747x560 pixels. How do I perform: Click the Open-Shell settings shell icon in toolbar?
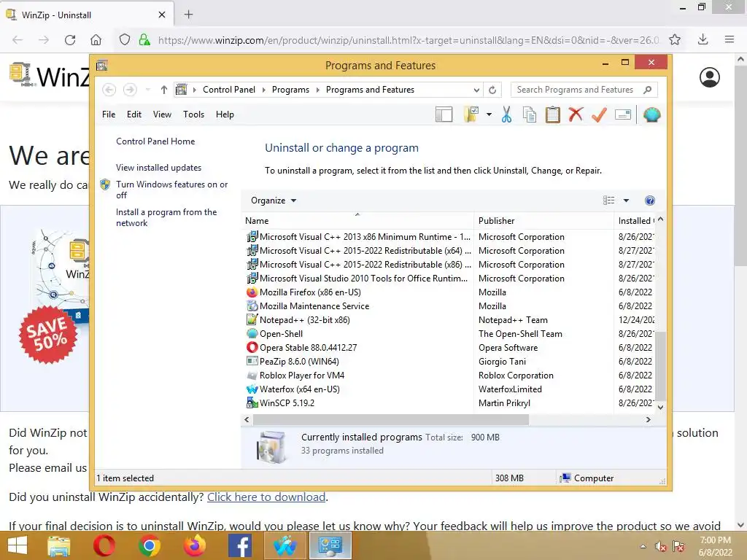[651, 114]
